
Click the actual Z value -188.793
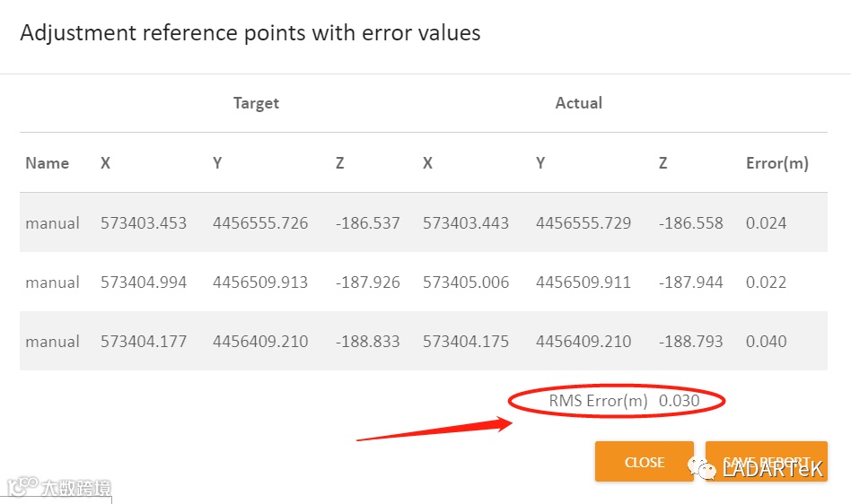tap(690, 342)
